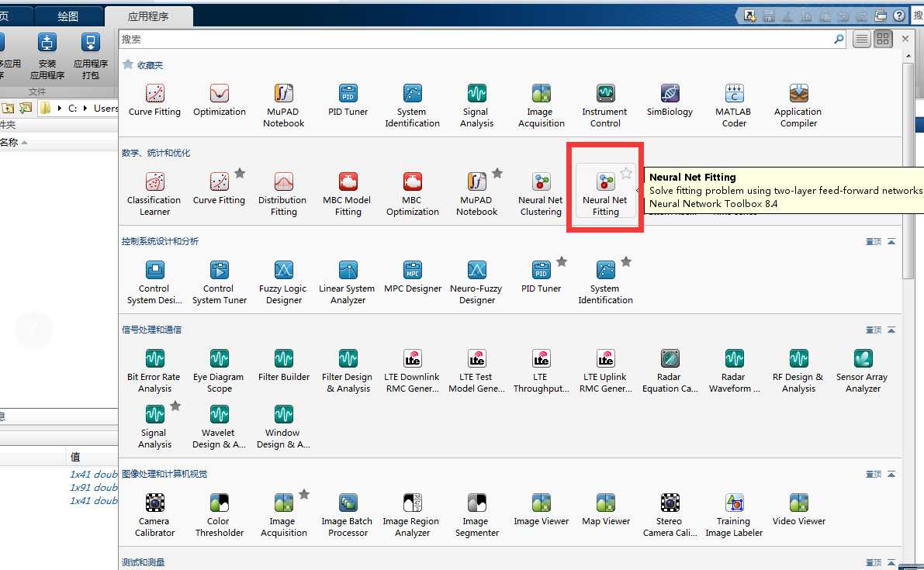Open MPC Designer app
Screen dimensions: 924x570
click(x=413, y=277)
